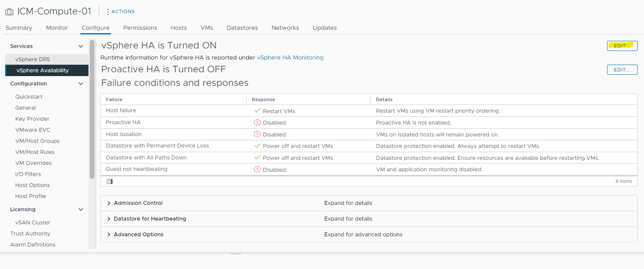Click the Host Isolation row label
Viewport: 644px width, 269px height.
(x=124, y=134)
